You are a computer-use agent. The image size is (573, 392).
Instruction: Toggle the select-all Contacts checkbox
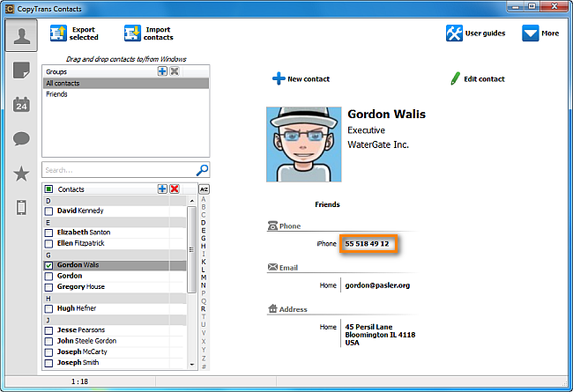click(x=48, y=189)
